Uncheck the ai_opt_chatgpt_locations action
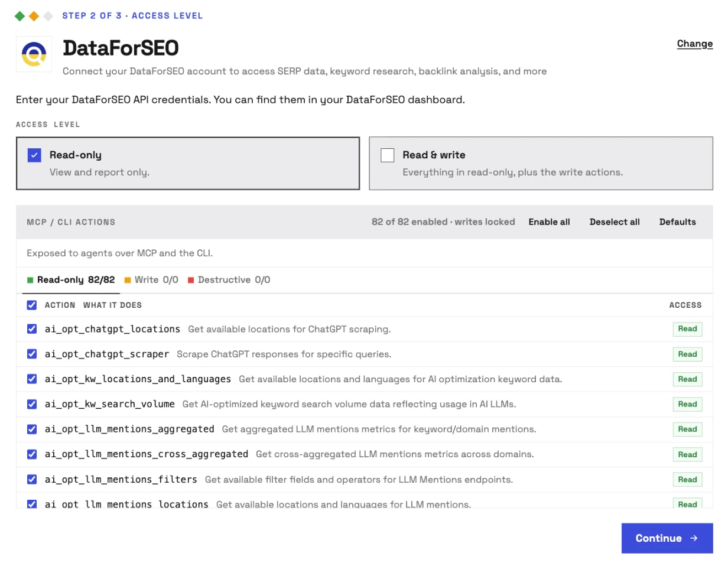This screenshot has height=563, width=728. [x=32, y=329]
